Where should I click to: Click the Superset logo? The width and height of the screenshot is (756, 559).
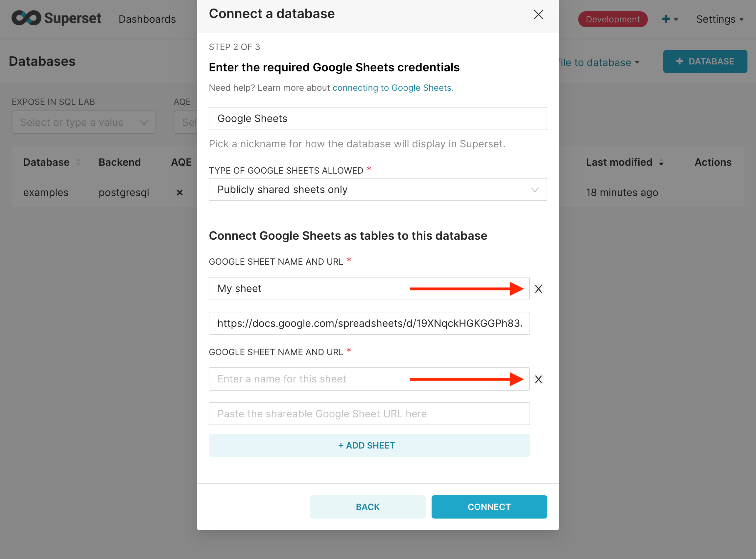(57, 18)
